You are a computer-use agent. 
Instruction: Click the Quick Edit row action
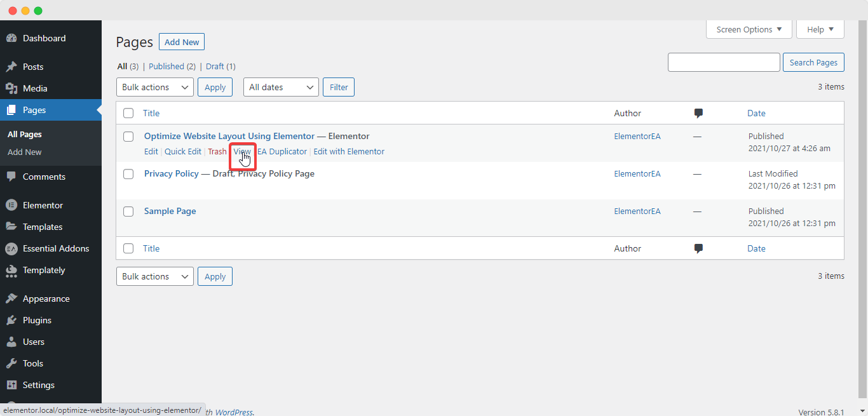point(183,152)
